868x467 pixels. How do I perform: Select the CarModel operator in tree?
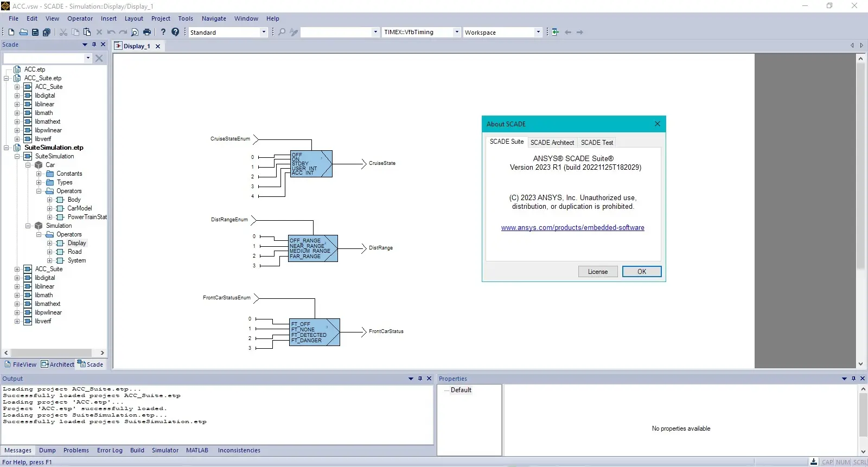[79, 208]
